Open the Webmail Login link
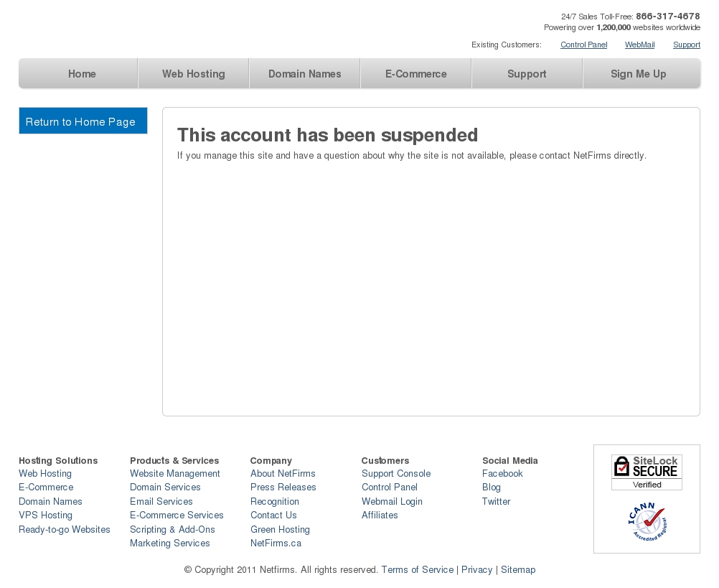 pos(392,501)
